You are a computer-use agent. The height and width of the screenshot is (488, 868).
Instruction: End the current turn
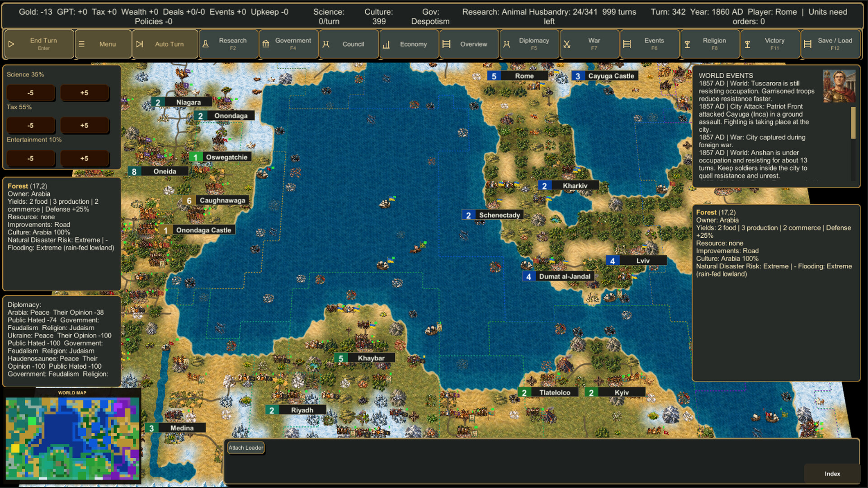pos(39,44)
